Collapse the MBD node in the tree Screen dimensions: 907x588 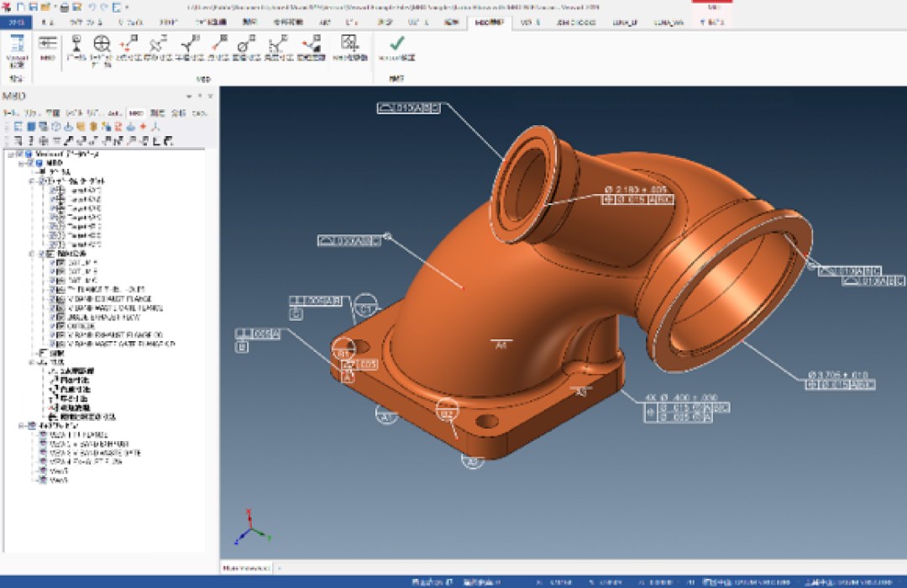[20, 163]
